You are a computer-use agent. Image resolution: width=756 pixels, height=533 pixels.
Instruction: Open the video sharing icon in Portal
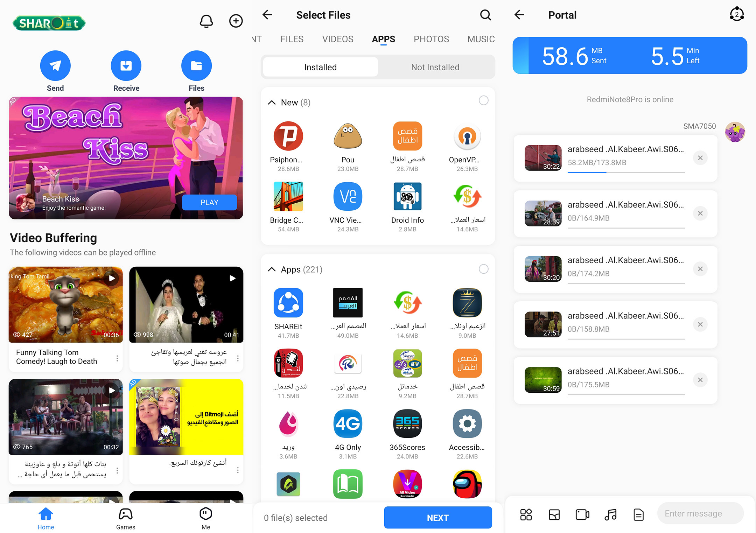point(582,514)
